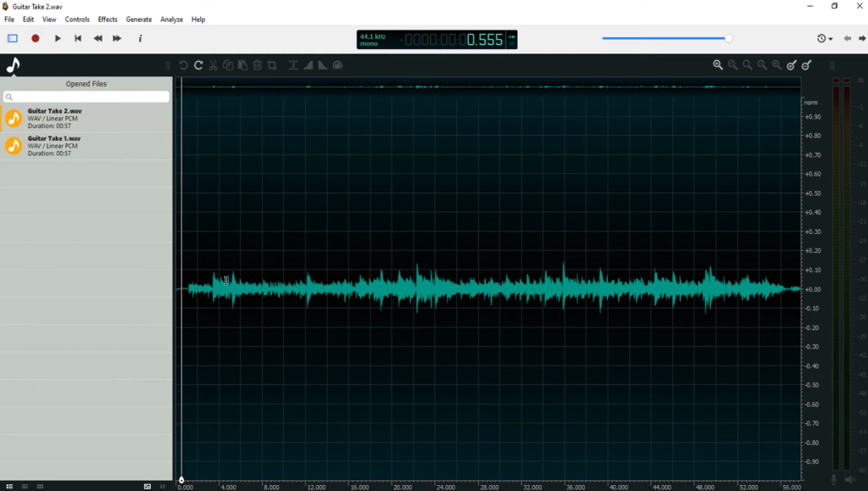The image size is (868, 491).
Task: Click the 0.555 time display
Action: (x=484, y=40)
